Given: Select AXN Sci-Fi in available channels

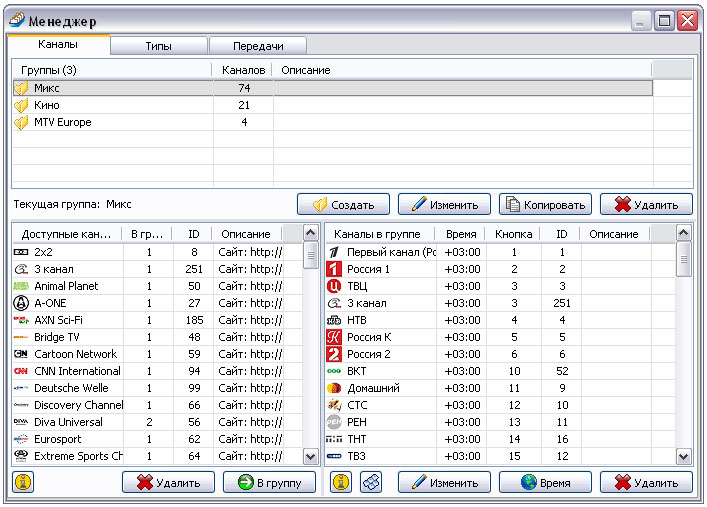Looking at the screenshot, I should click(158, 320).
